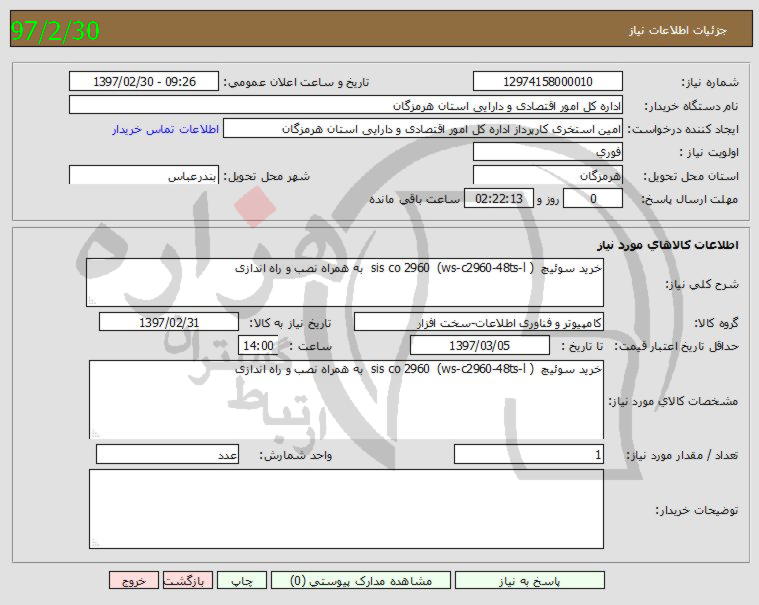Click the announcement date field 1397/02/30 - 09:26
The height and width of the screenshot is (605, 759).
click(144, 81)
